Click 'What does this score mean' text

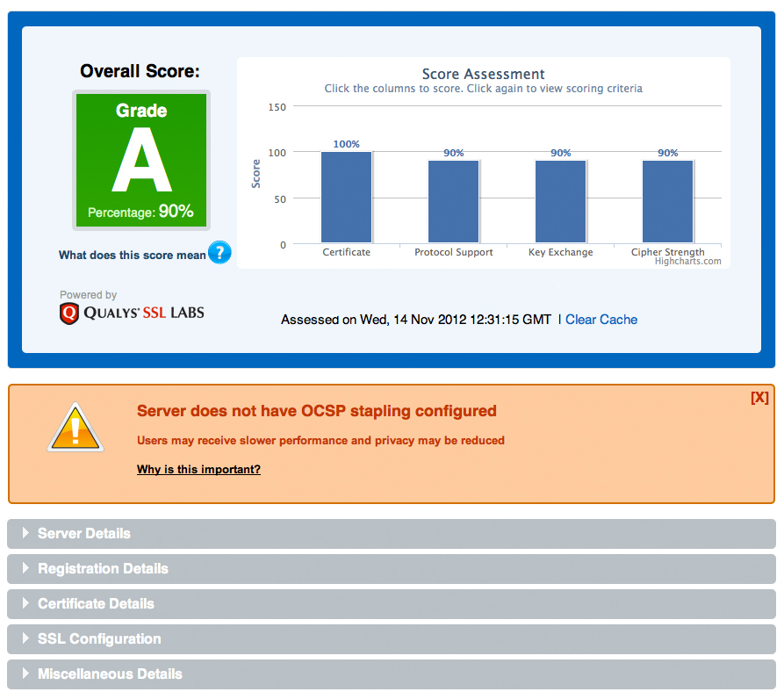pos(132,256)
